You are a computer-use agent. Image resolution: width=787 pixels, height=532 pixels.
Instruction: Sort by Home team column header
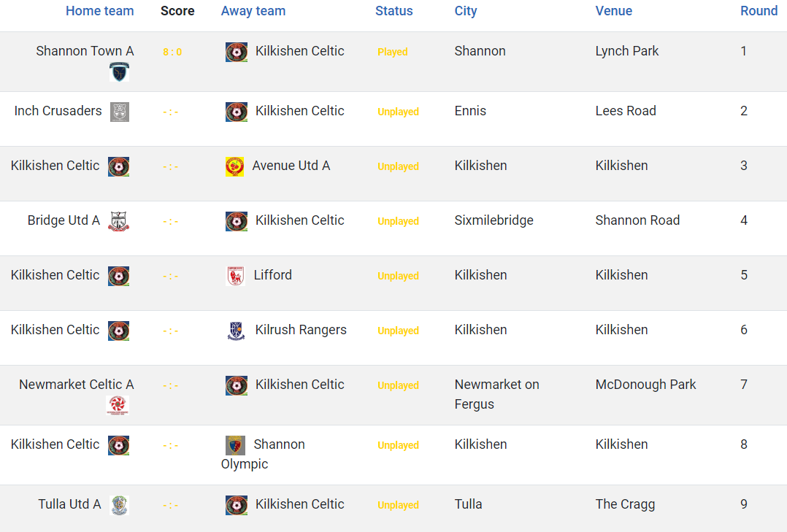[x=100, y=11]
